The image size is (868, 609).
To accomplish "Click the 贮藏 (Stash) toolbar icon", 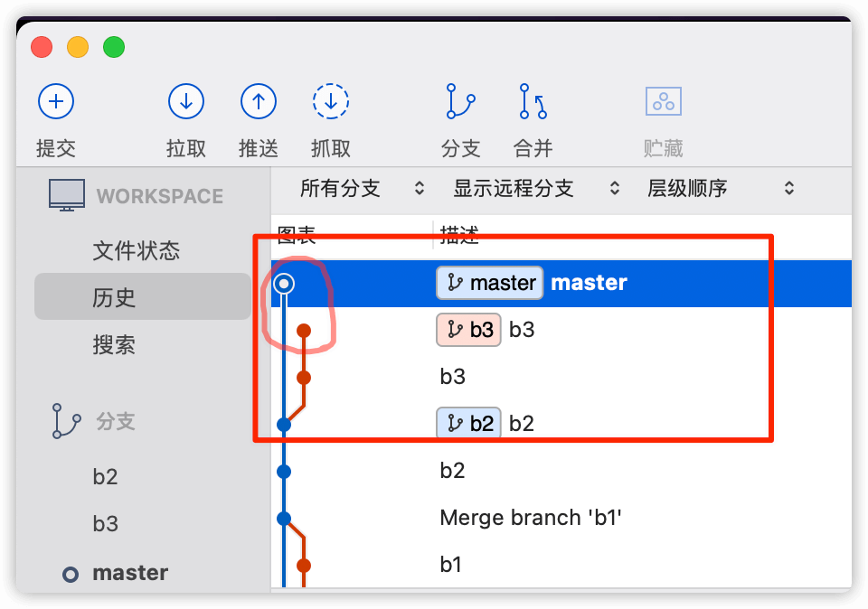I will (663, 101).
